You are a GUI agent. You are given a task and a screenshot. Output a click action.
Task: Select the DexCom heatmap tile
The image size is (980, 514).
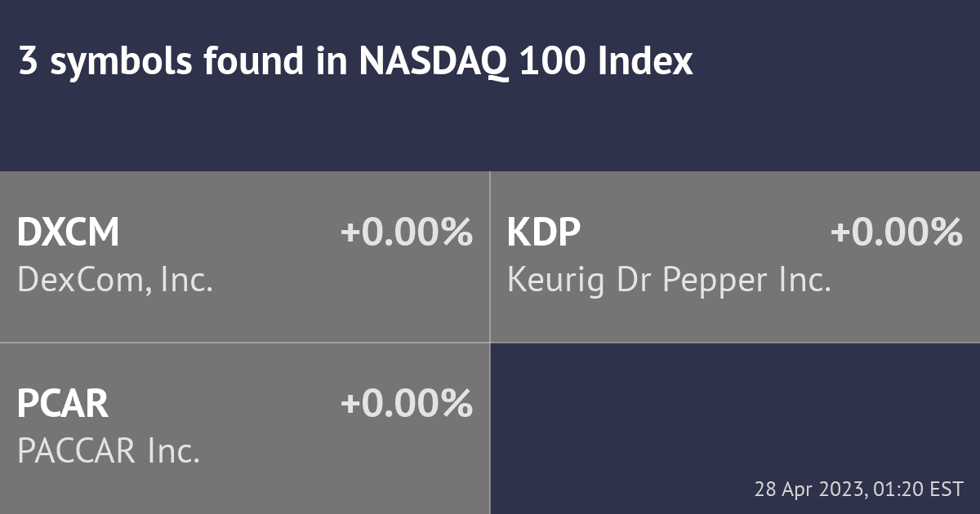tap(245, 257)
